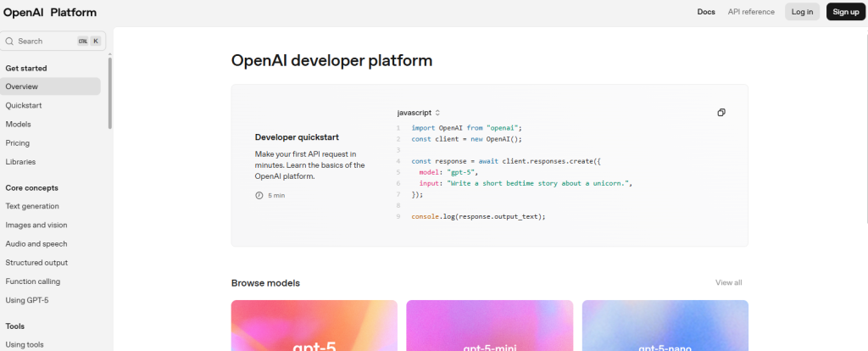Image resolution: width=868 pixels, height=351 pixels.
Task: Click the Sign up button
Action: (846, 12)
